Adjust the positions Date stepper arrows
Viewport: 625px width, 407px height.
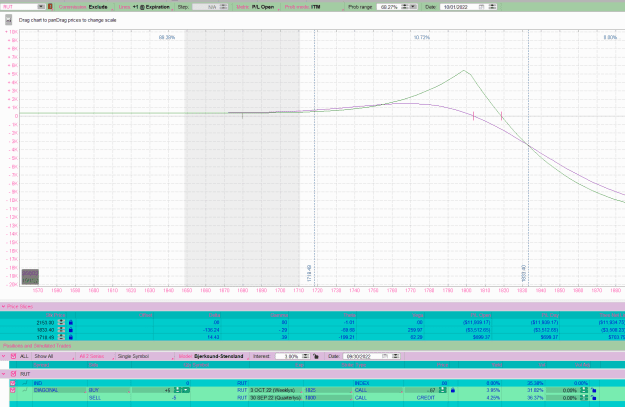395,356
